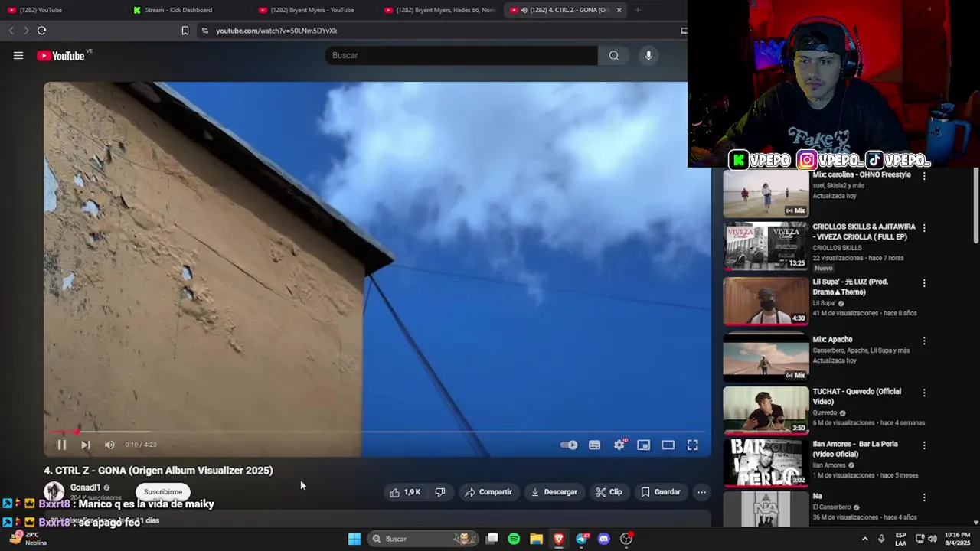
Task: Open the Gonad!1 channel name link
Action: point(85,487)
